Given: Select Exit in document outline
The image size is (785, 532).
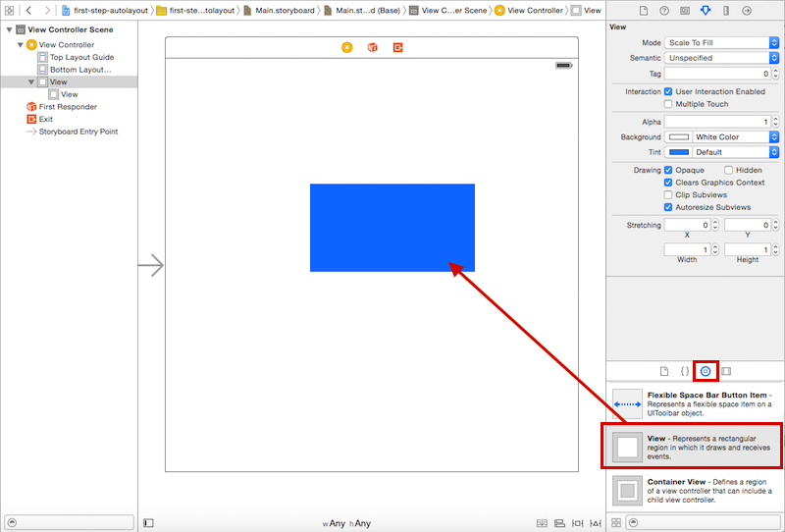Looking at the screenshot, I should 40,119.
